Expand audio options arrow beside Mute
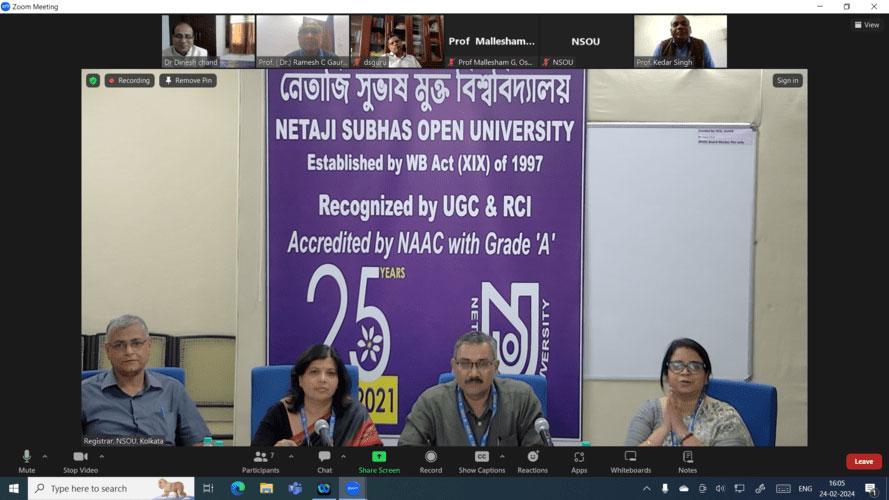The image size is (889, 500). 45,456
